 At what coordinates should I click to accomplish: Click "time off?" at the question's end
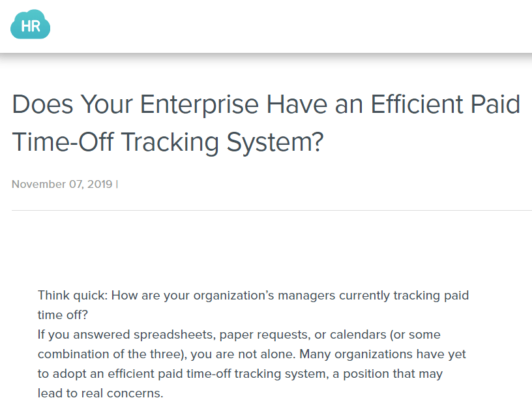[63, 315]
